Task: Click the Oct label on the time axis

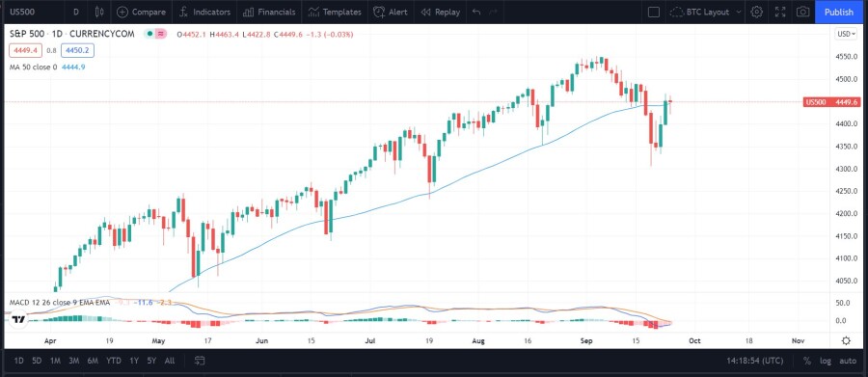Action: pos(694,340)
